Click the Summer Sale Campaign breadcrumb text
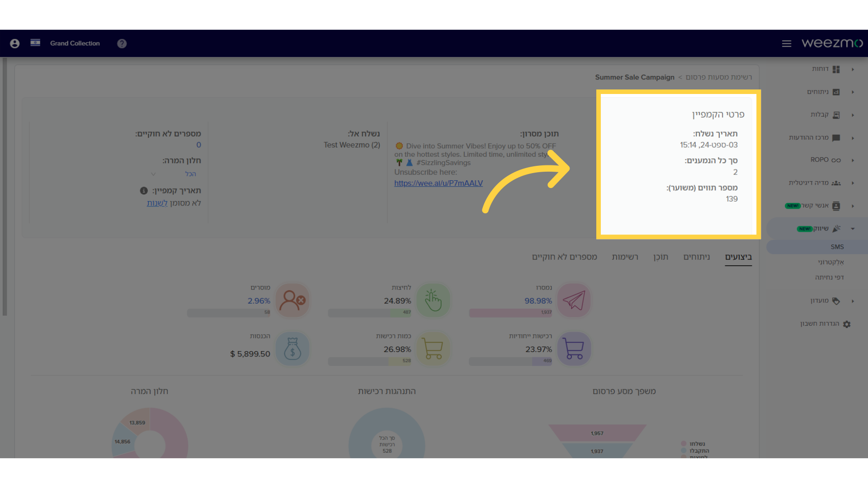 (635, 77)
